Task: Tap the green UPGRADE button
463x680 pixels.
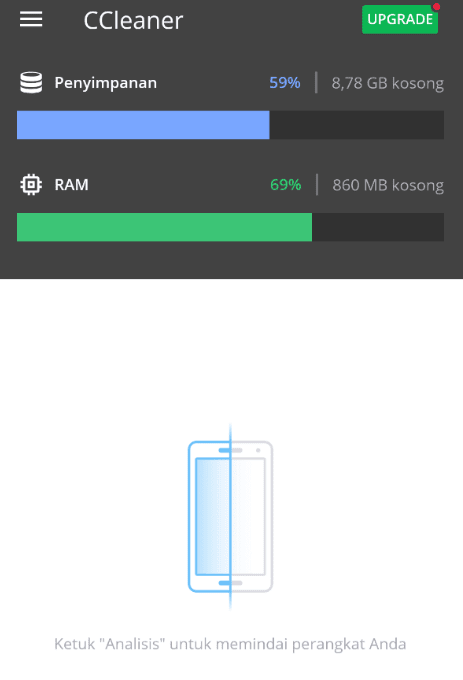Action: pyautogui.click(x=400, y=20)
